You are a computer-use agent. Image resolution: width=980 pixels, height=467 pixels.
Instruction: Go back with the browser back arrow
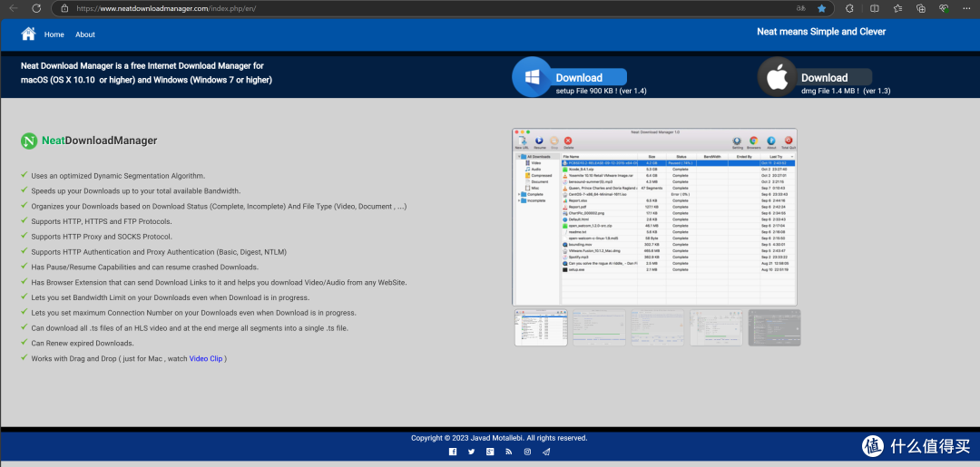tap(13, 9)
